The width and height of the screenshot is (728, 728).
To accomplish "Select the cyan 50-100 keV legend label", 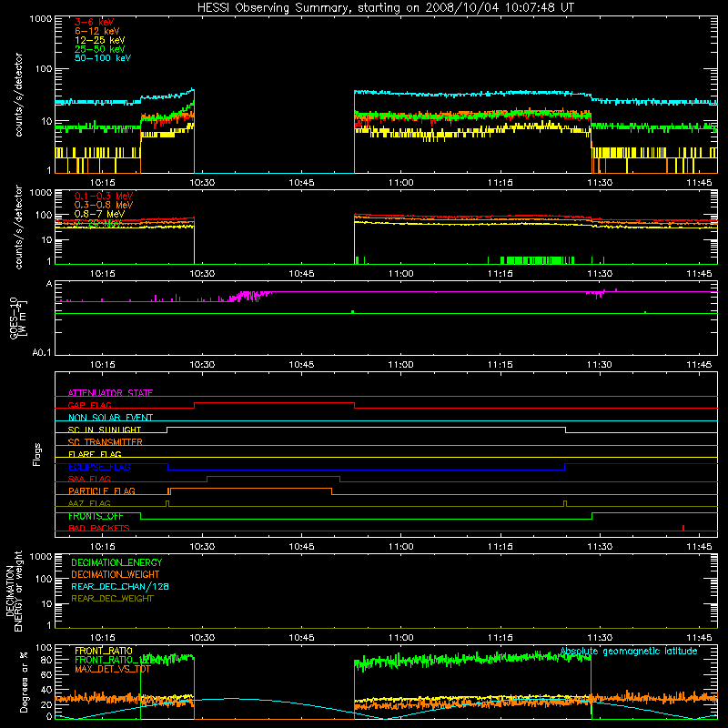I will pos(102,58).
